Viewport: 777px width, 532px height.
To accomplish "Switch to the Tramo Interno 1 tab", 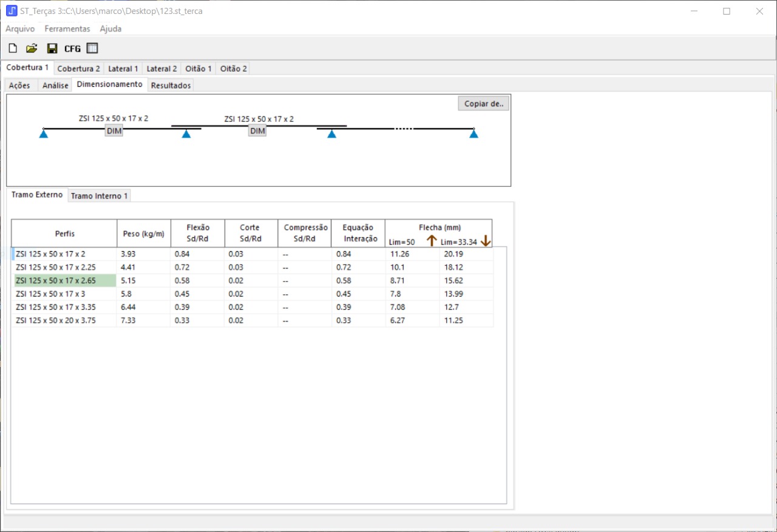I will tap(100, 196).
